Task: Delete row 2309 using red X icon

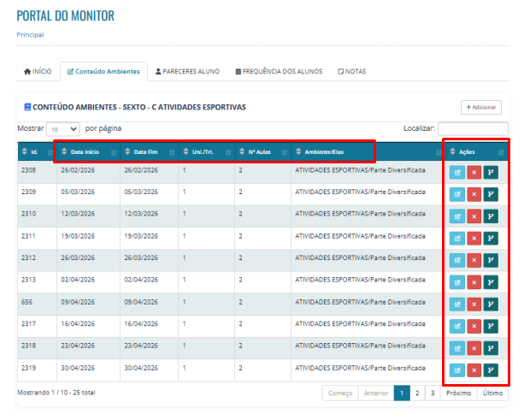Action: 474,194
